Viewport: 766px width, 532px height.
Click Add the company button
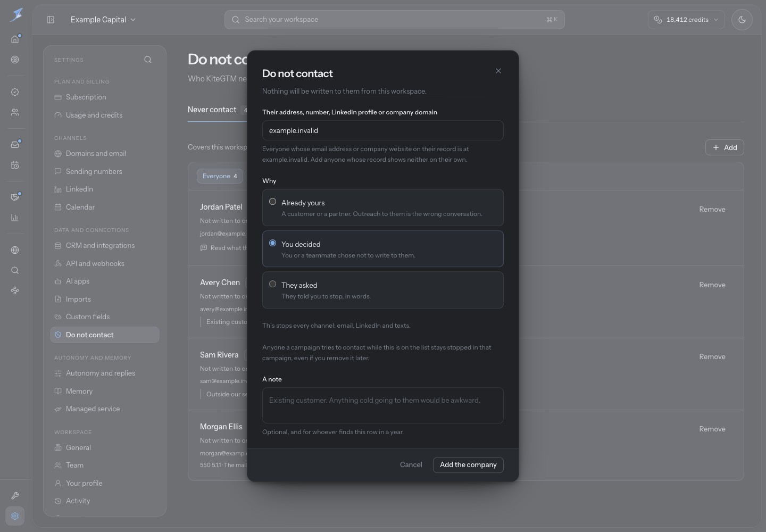(468, 464)
